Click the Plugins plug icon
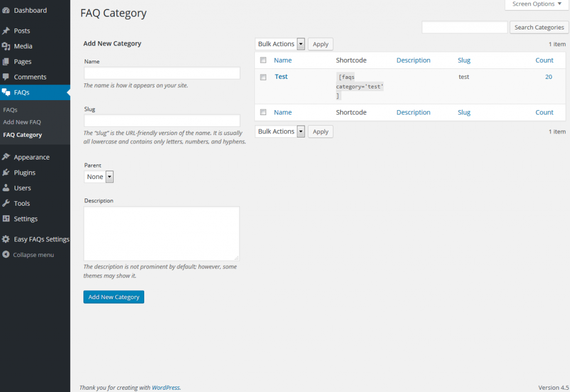Screen dimensions: 570x392 [x=6, y=173]
